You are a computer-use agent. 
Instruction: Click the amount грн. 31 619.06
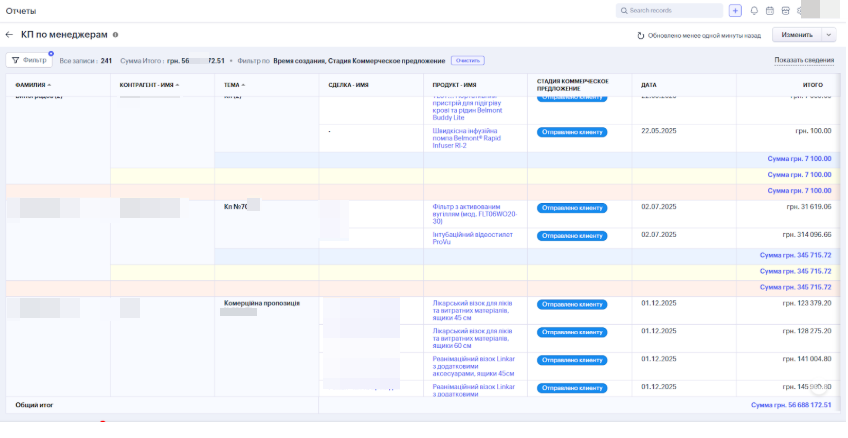click(809, 207)
